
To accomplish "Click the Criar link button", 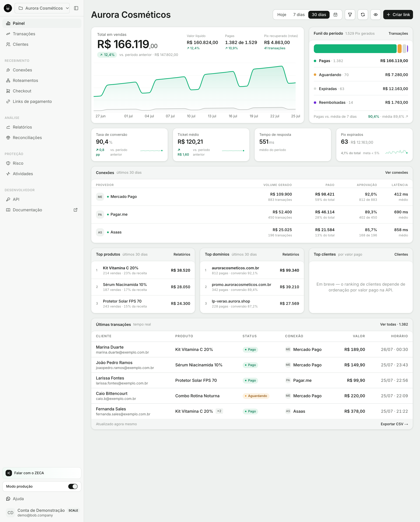I will [398, 15].
